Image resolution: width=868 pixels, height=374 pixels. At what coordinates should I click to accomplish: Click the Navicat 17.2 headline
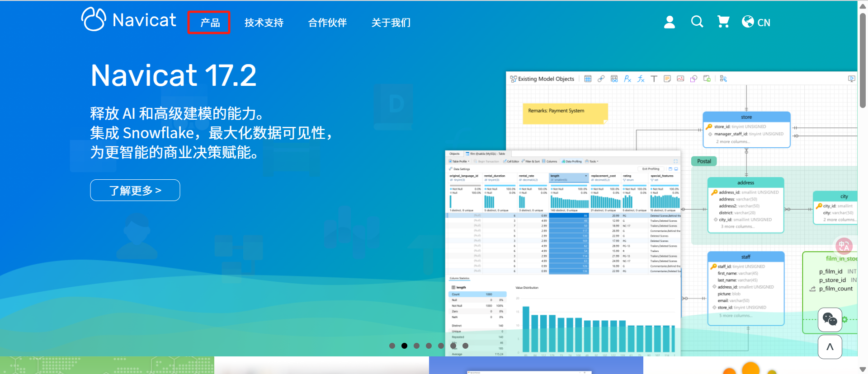174,75
